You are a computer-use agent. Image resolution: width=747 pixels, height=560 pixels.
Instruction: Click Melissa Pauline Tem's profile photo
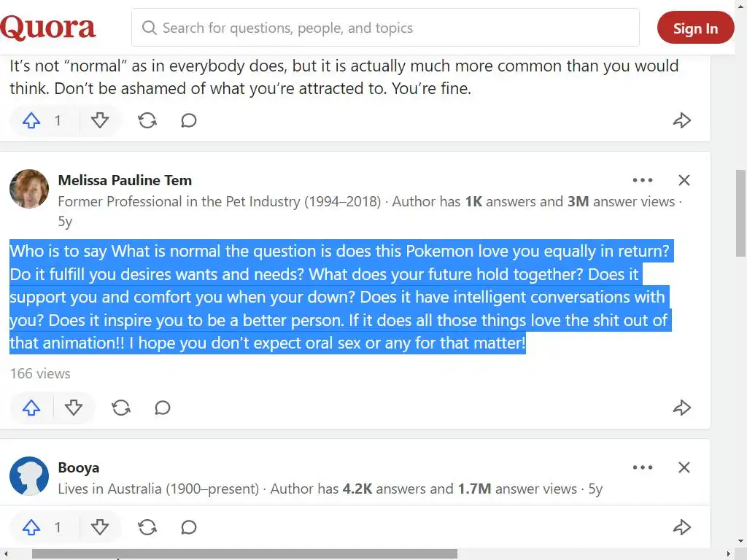[29, 189]
